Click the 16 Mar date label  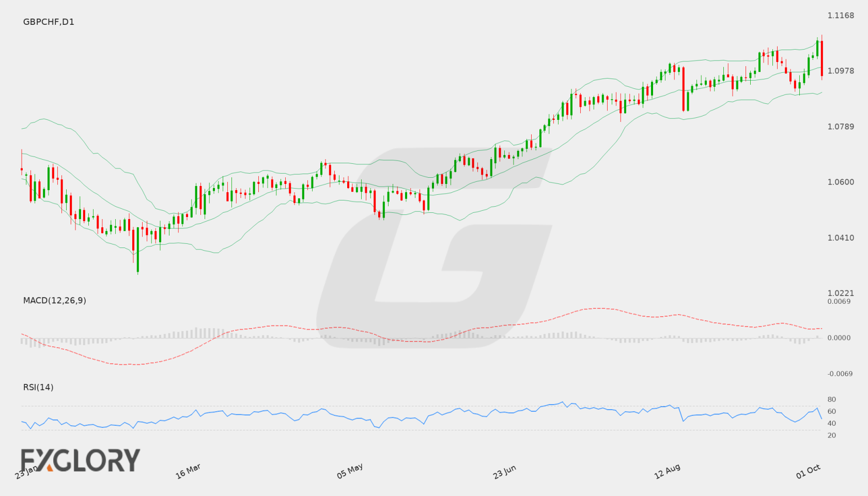[x=188, y=471]
